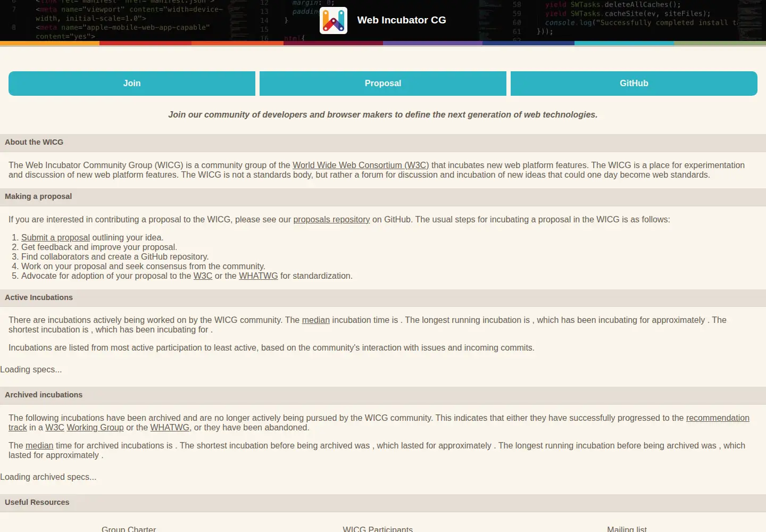Screen dimensions: 766x532
Task: Open the Mailing list resource
Action: point(627,529)
